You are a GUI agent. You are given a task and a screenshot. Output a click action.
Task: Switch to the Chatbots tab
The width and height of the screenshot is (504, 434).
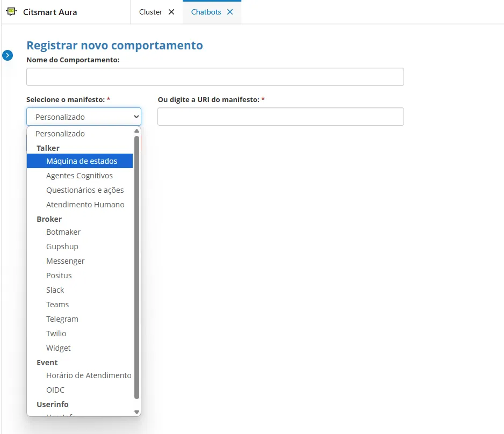206,12
